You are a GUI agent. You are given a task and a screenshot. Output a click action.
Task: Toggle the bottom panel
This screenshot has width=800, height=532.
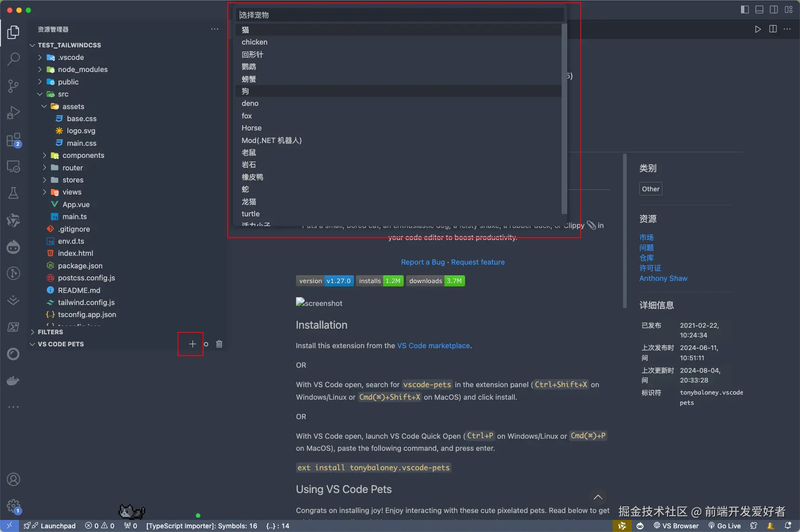(760, 9)
